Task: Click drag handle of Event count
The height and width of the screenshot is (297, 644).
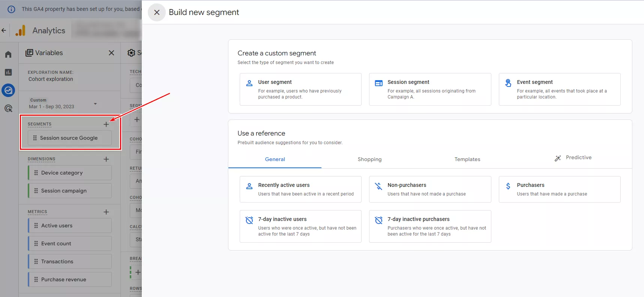Action: tap(36, 243)
